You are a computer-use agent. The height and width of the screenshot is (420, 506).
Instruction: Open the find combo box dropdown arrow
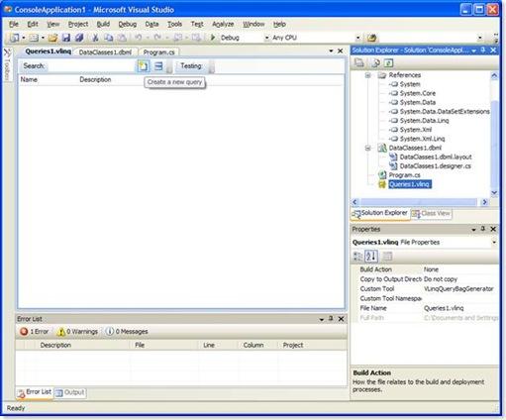[480, 38]
